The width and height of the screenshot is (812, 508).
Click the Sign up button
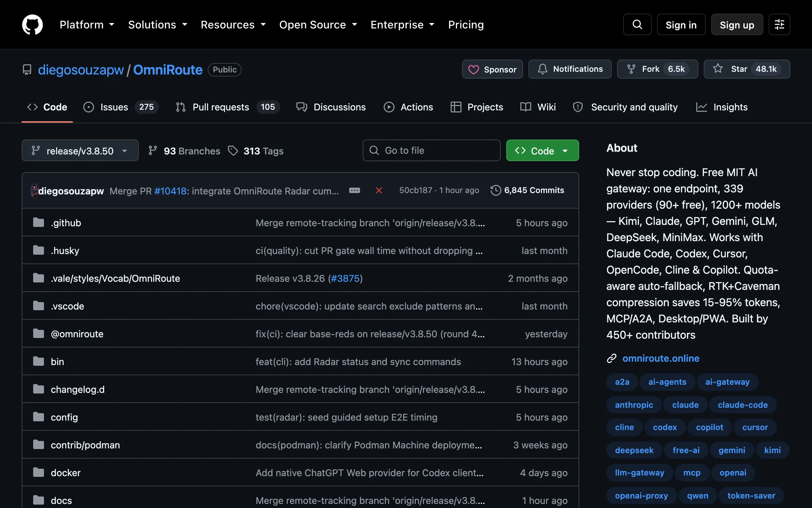point(737,24)
